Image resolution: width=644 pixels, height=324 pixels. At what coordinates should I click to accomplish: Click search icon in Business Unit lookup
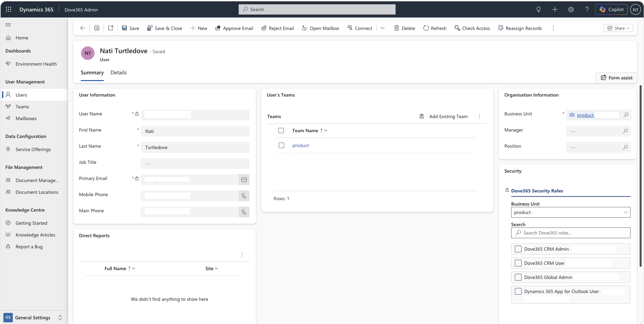(x=626, y=115)
